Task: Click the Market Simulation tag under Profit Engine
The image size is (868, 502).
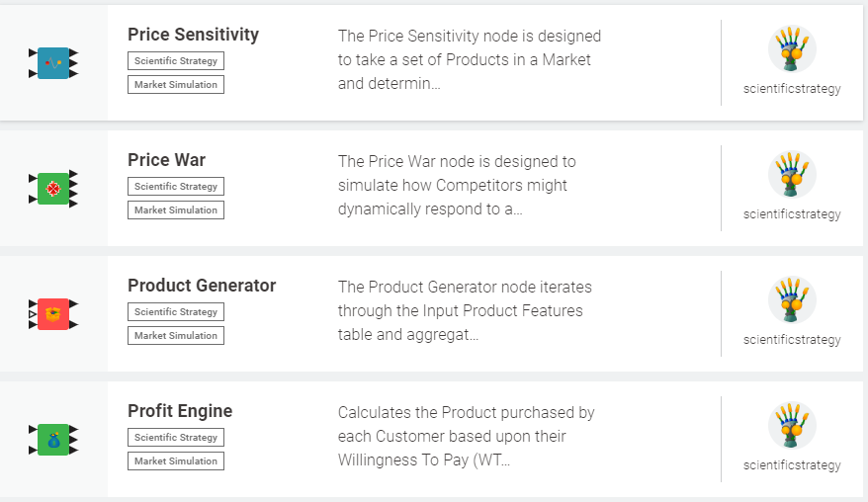Action: click(176, 461)
